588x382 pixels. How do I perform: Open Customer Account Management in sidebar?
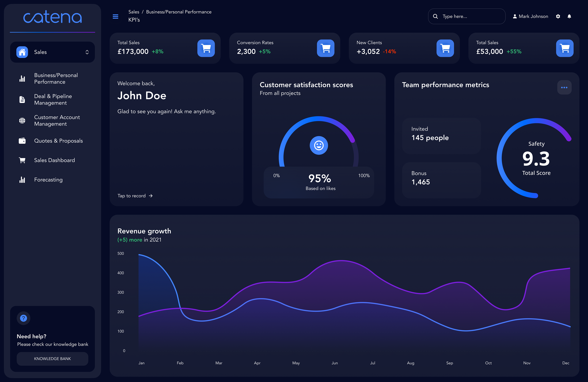(53, 121)
